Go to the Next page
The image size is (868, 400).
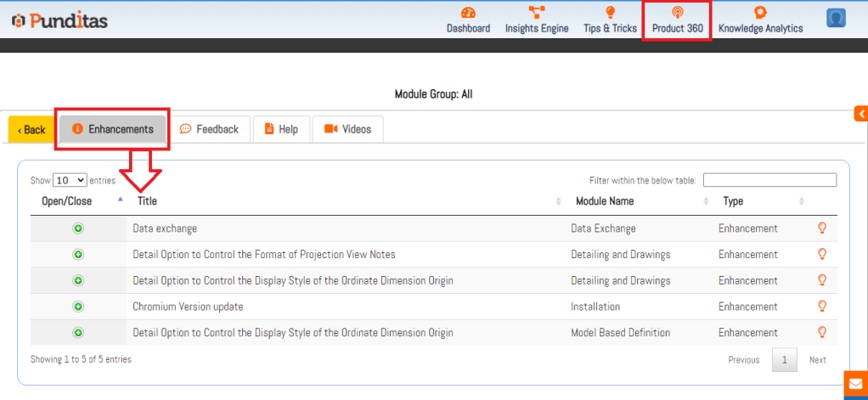[x=817, y=360]
